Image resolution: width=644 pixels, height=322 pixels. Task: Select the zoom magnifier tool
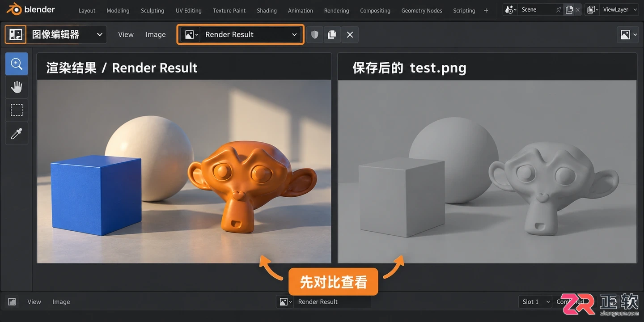click(x=17, y=64)
